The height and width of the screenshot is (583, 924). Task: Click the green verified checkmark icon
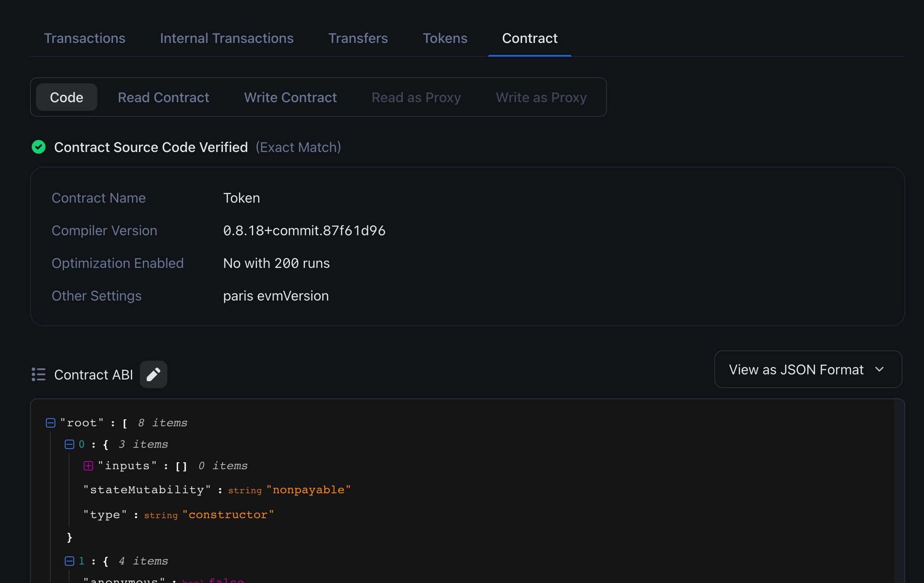39,147
